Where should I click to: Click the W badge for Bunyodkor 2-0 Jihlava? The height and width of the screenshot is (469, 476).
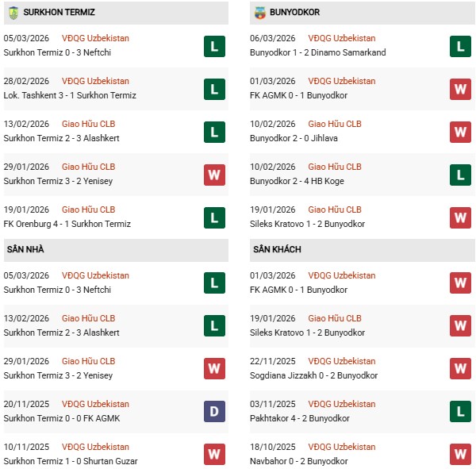460,132
